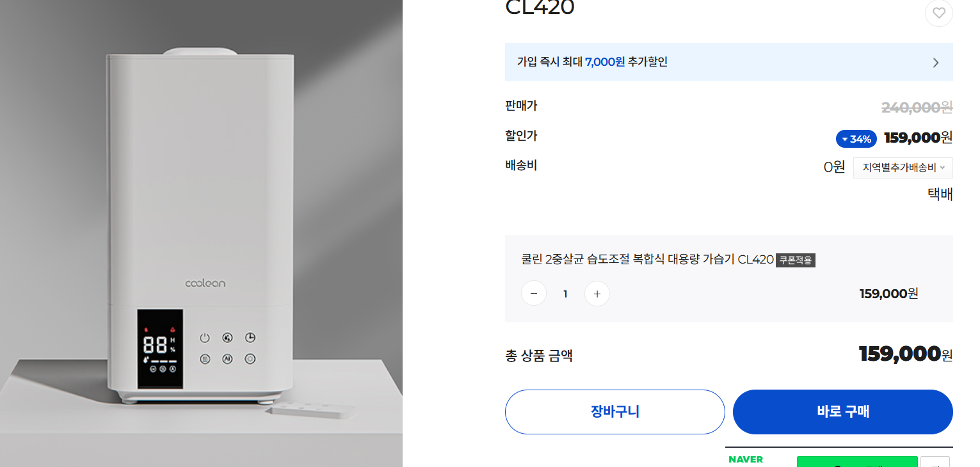
Task: Click the plus icon to increase quantity
Action: [x=597, y=293]
